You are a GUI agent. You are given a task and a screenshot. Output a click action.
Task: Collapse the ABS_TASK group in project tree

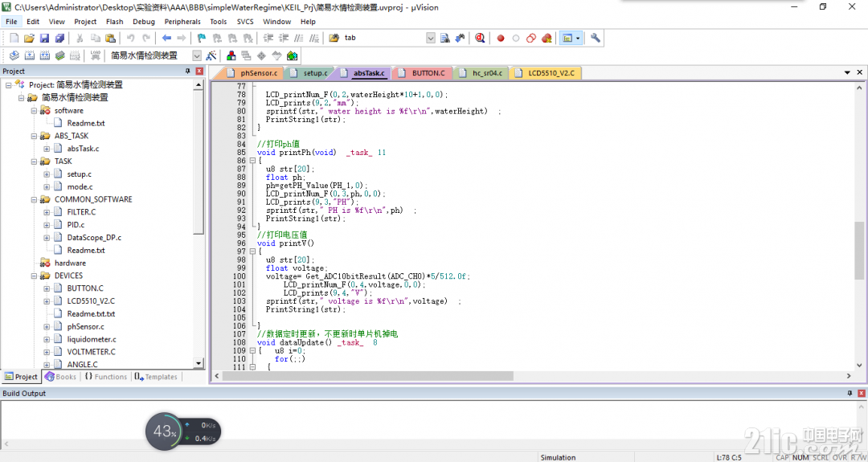tap(35, 136)
